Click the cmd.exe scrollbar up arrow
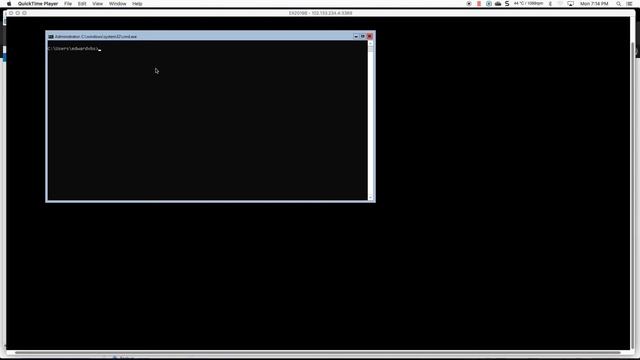640x360 pixels. (x=371, y=43)
